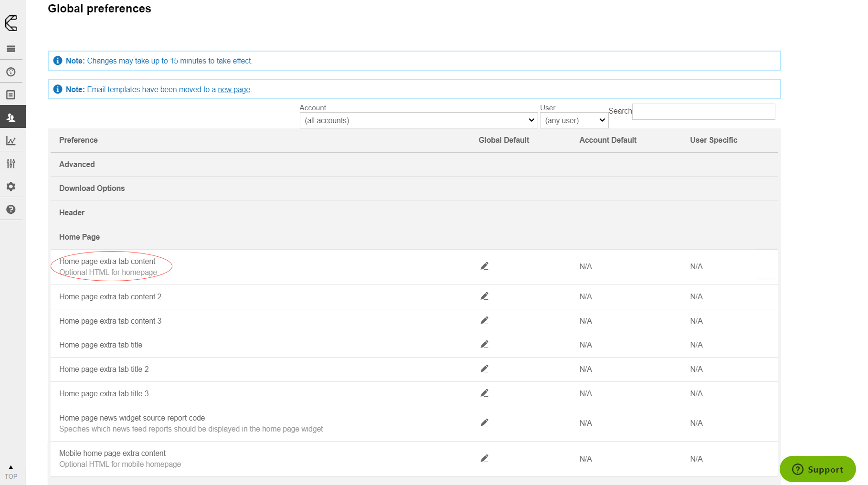868x485 pixels.
Task: Edit global default for Home page extra tab content
Action: [x=484, y=266]
